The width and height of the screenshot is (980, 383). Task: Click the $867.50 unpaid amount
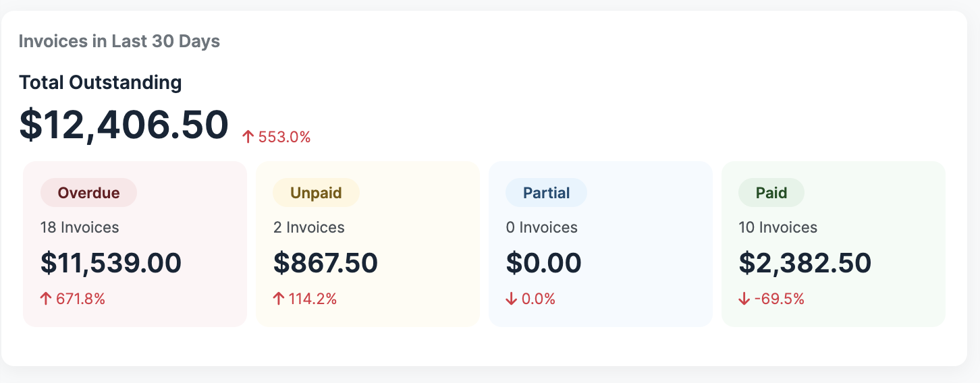pos(325,263)
